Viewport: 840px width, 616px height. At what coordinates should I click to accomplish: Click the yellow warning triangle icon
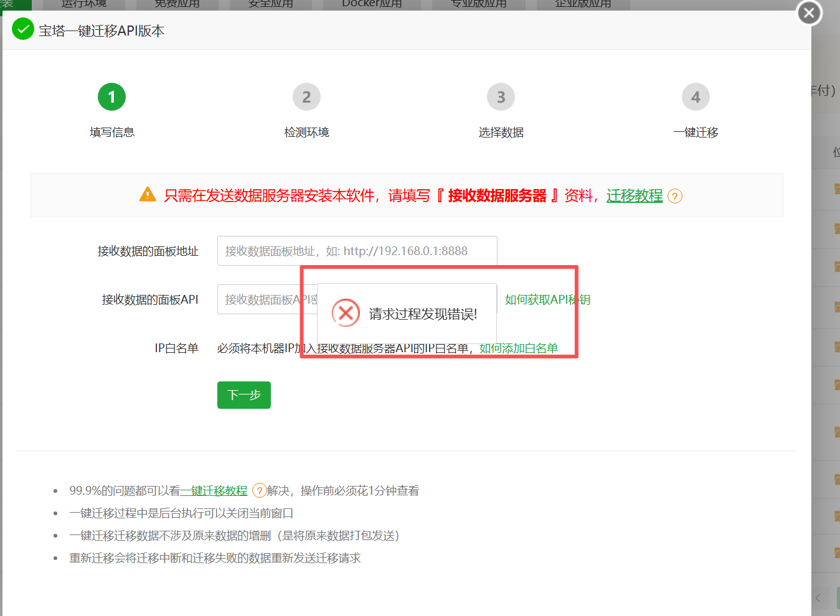[148, 194]
